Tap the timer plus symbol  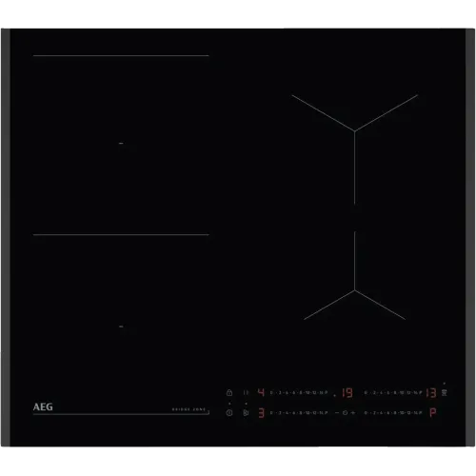point(353,413)
